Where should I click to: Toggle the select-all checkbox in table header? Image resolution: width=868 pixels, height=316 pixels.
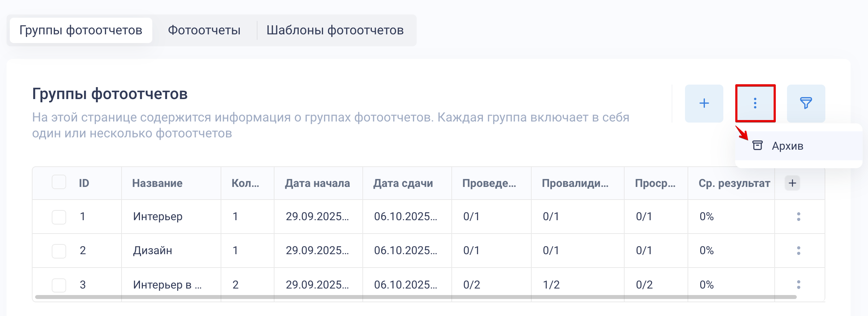[x=59, y=182]
